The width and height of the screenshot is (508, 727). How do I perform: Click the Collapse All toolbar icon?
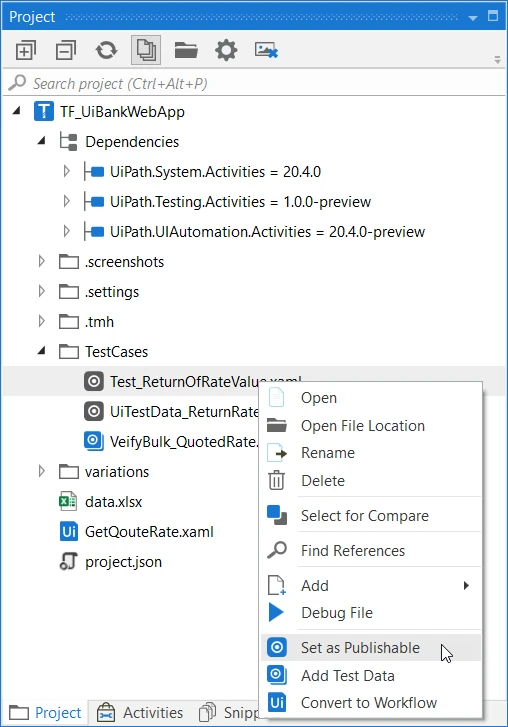pyautogui.click(x=66, y=50)
